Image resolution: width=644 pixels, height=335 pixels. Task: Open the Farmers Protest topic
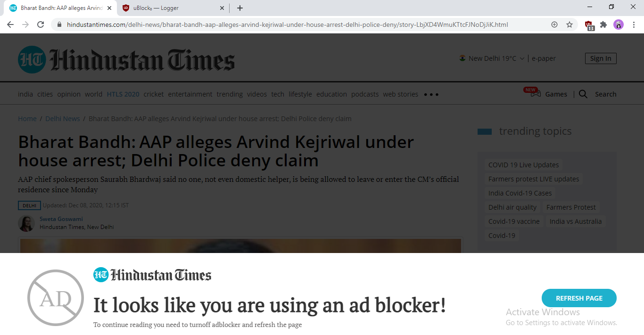point(571,207)
